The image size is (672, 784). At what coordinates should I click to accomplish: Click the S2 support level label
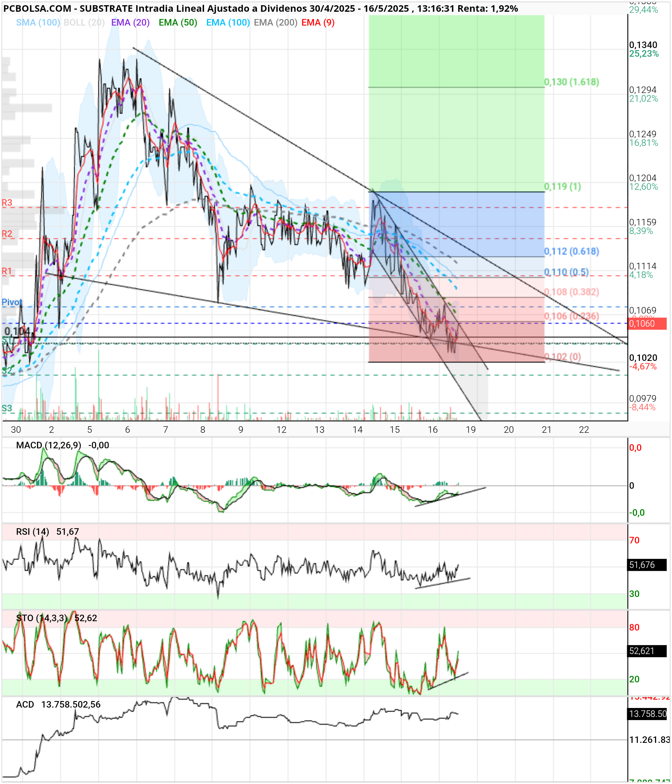[x=7, y=371]
